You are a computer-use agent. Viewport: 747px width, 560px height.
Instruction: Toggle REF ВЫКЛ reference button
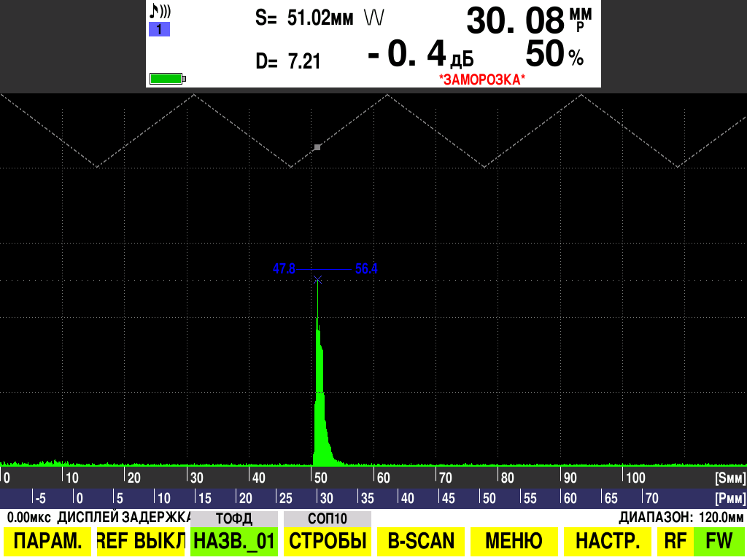[x=140, y=542]
